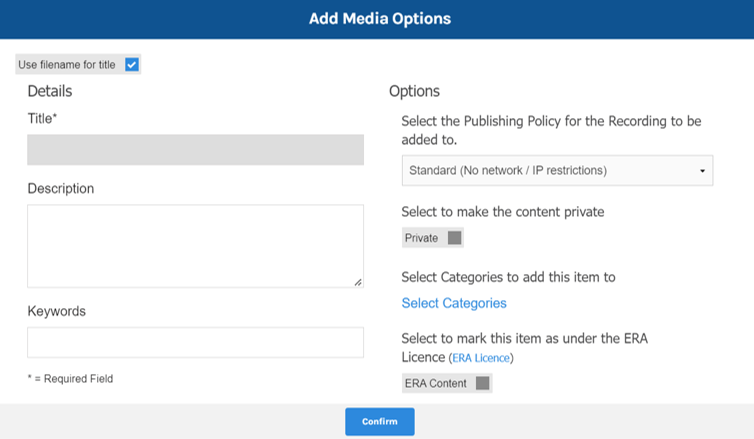Toggle the ERA Content checkbox square
The image size is (754, 439).
tap(482, 383)
